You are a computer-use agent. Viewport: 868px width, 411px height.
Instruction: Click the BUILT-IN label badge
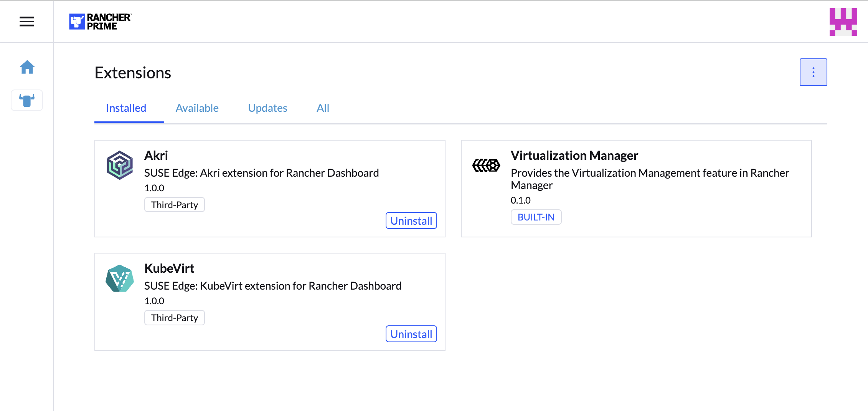(536, 217)
